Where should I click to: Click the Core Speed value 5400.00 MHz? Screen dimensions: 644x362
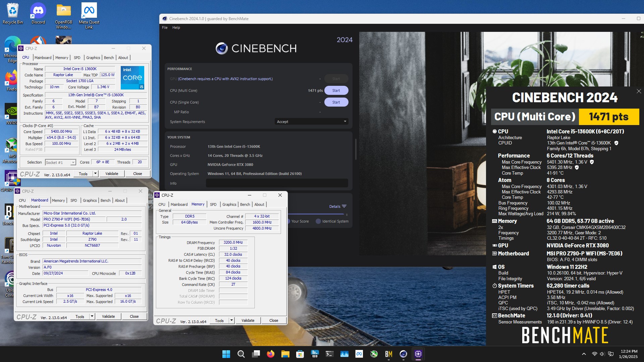pyautogui.click(x=61, y=132)
